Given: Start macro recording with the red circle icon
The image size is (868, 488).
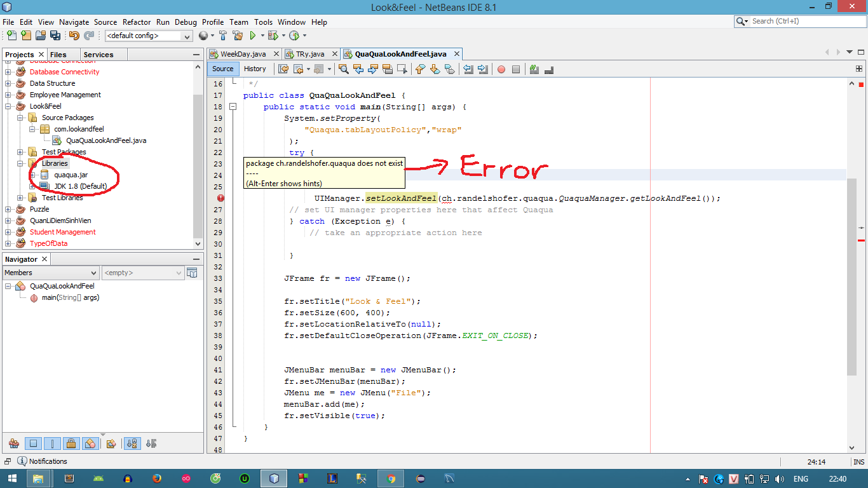Looking at the screenshot, I should coord(501,69).
